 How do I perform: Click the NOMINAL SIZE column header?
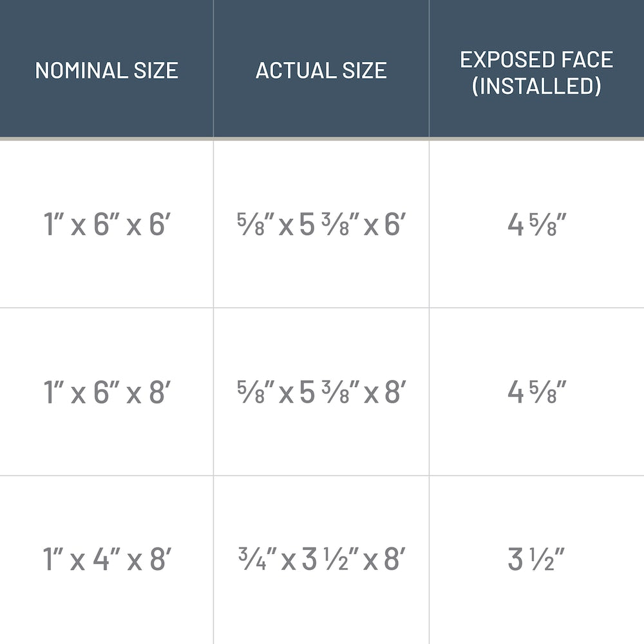(106, 70)
